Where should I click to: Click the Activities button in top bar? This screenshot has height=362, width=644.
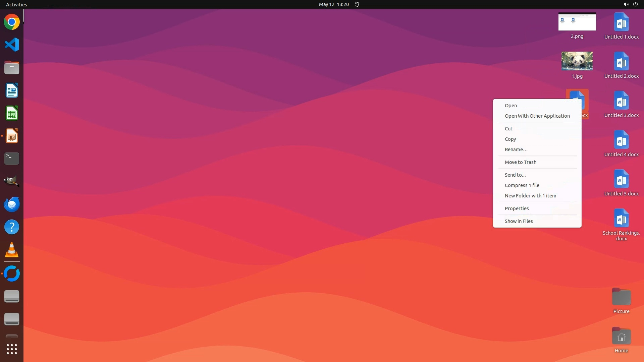tap(16, 4)
